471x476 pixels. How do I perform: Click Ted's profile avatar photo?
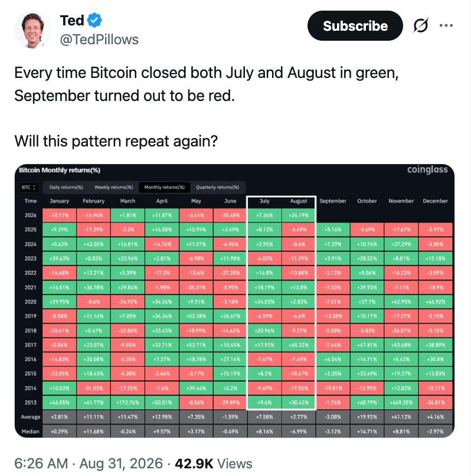click(x=32, y=30)
